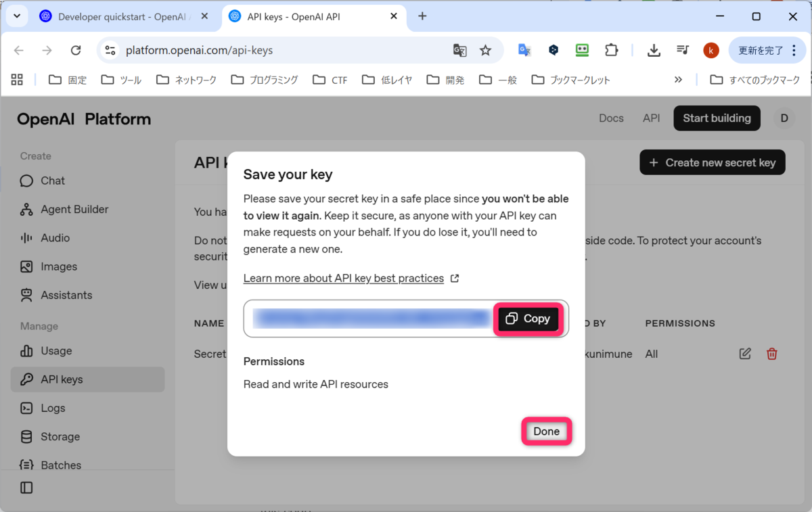Open the 固定 bookmark folder
This screenshot has width=812, height=512.
pyautogui.click(x=68, y=80)
